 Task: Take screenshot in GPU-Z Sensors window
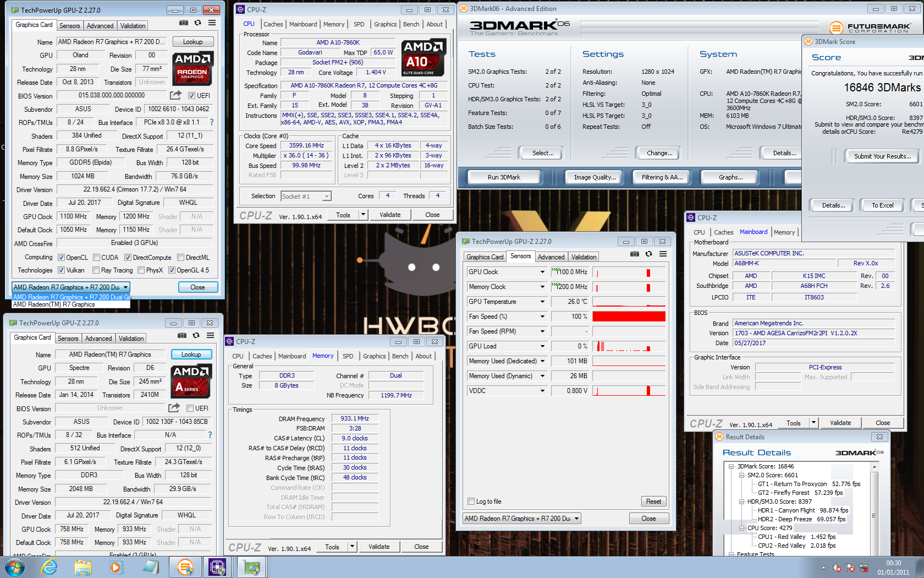pyautogui.click(x=635, y=254)
